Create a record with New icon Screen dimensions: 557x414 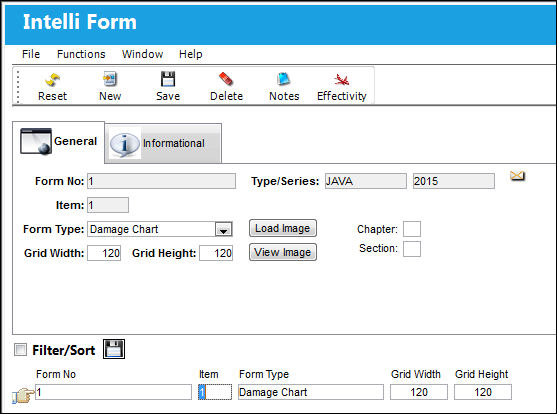[110, 79]
